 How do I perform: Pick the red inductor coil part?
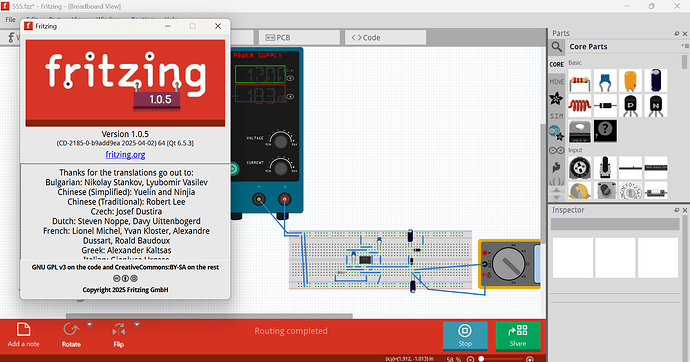580,106
